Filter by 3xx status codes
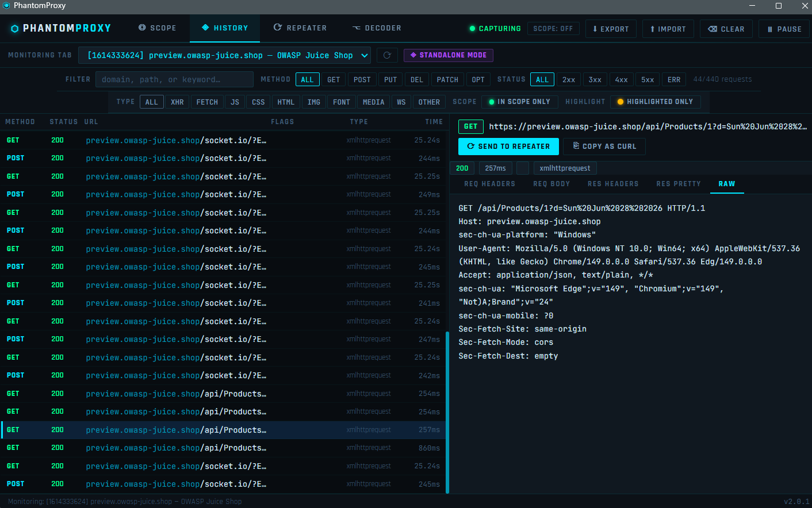The height and width of the screenshot is (508, 812). [595, 79]
